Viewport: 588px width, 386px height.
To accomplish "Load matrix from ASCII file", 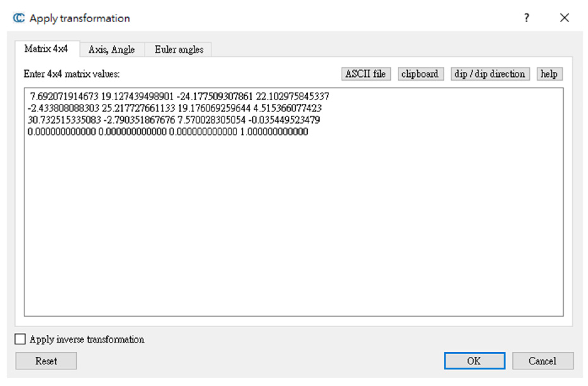I will pyautogui.click(x=366, y=74).
